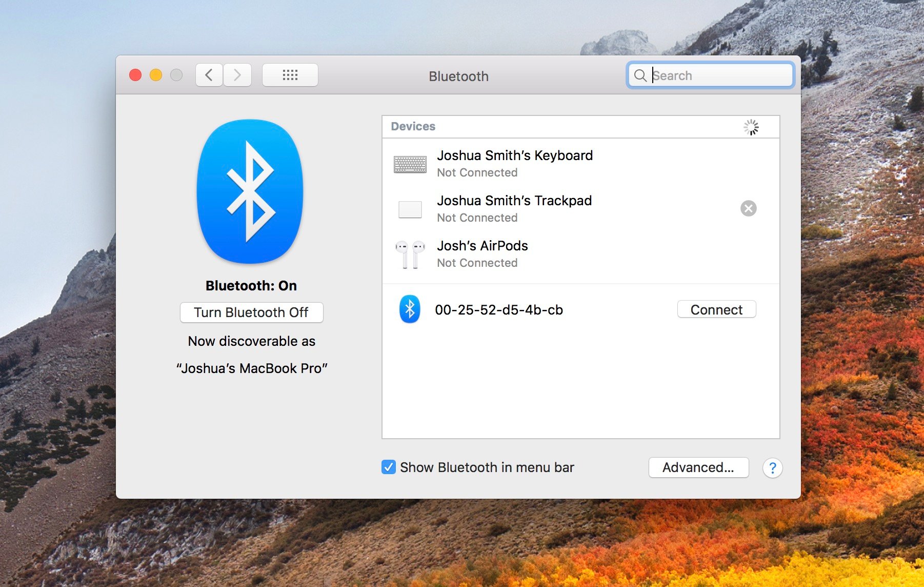Click the spinning progress indicator in Devices header

click(x=751, y=127)
